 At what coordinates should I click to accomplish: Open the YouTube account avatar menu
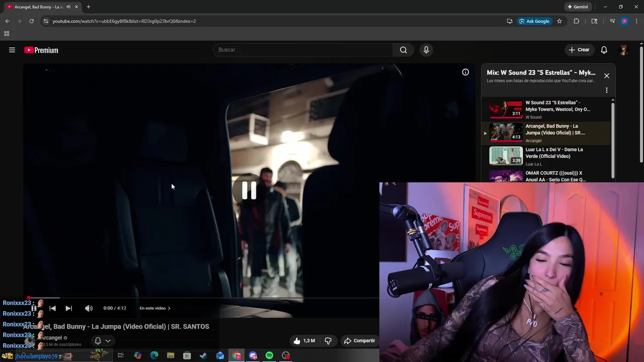click(x=623, y=50)
